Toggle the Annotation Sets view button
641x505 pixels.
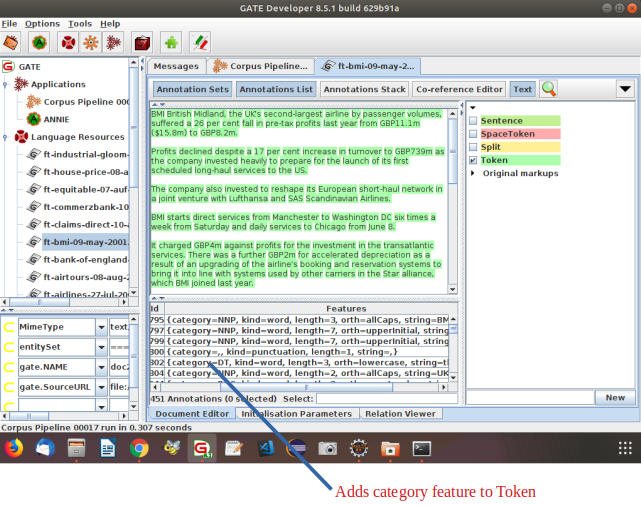193,89
